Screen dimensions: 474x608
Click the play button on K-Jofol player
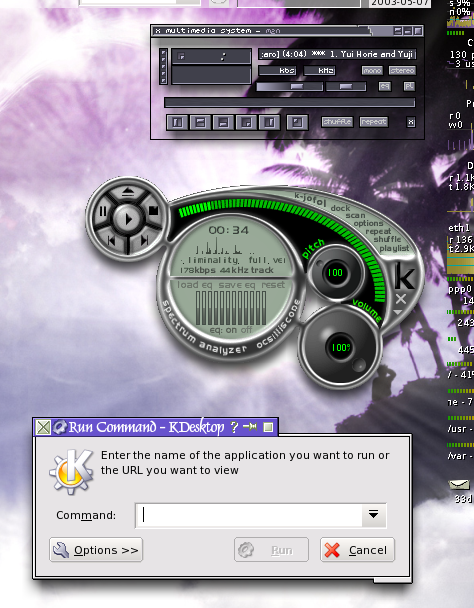tap(128, 219)
